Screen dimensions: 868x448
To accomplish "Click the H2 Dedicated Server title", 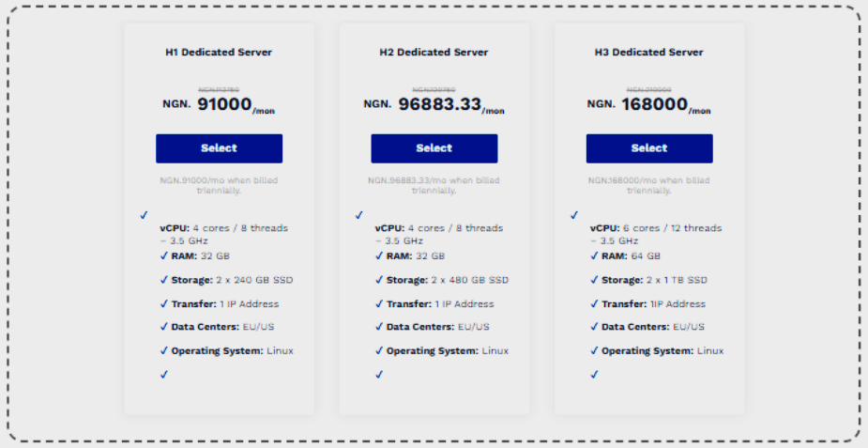I will pyautogui.click(x=434, y=53).
